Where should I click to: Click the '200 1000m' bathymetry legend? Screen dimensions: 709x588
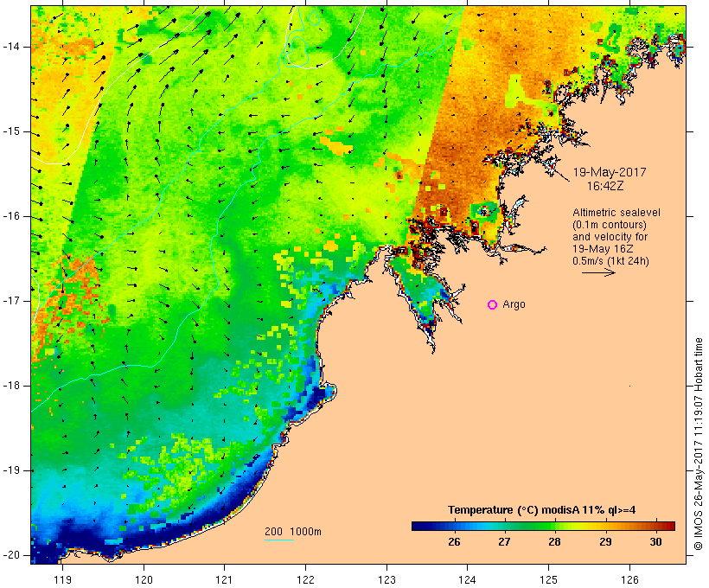(x=293, y=532)
